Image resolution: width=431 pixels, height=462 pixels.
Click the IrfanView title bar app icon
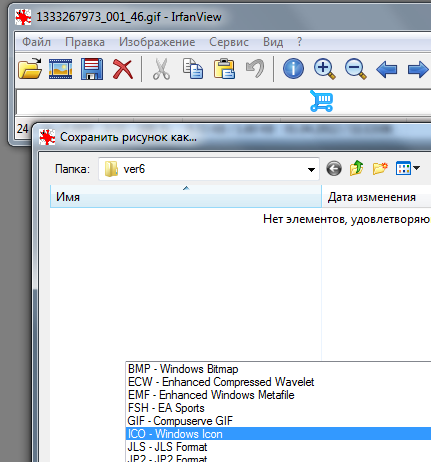tap(23, 17)
